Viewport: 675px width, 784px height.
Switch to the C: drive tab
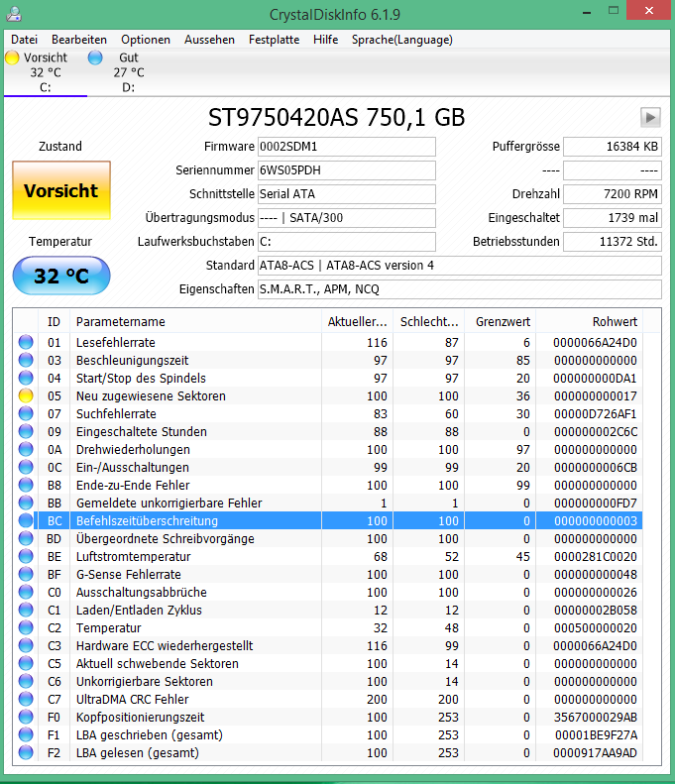pyautogui.click(x=46, y=72)
